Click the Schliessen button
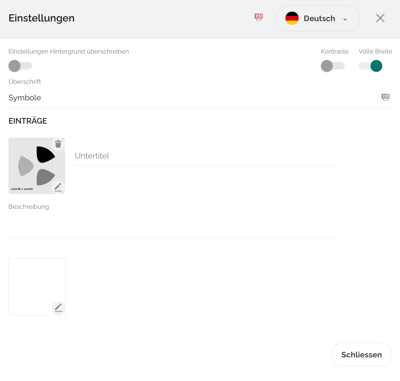 362,355
